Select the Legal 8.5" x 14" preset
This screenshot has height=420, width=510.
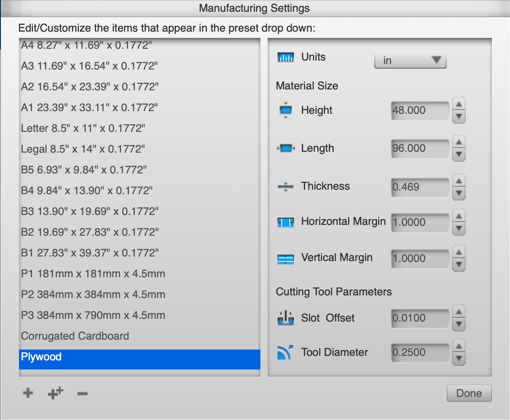140,149
